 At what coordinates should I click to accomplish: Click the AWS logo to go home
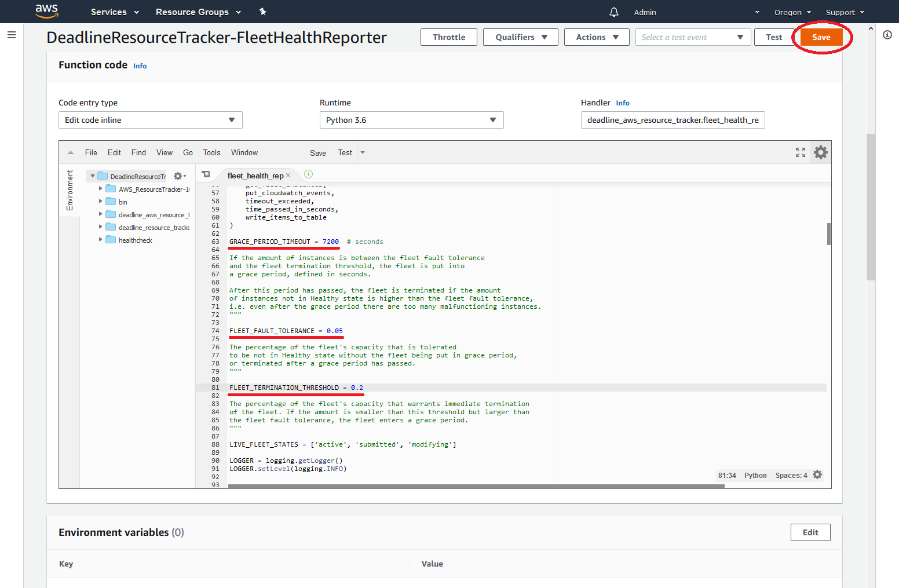point(46,12)
